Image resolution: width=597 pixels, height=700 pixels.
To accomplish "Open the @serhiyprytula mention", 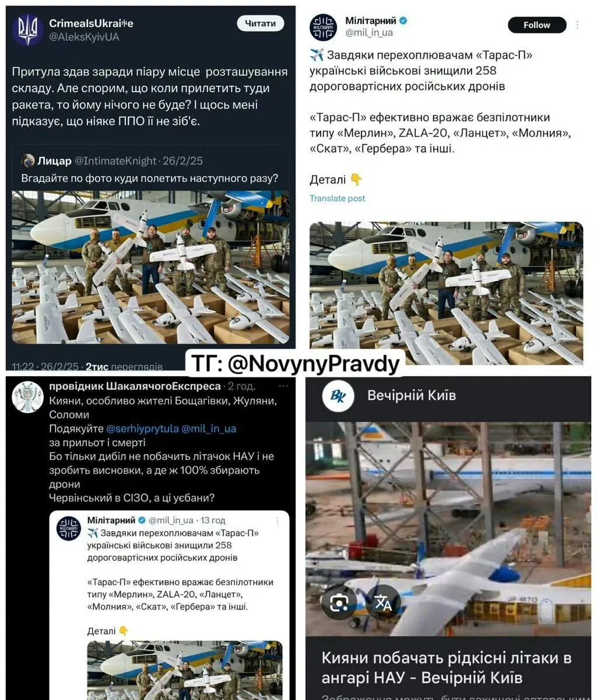I will coord(142,429).
